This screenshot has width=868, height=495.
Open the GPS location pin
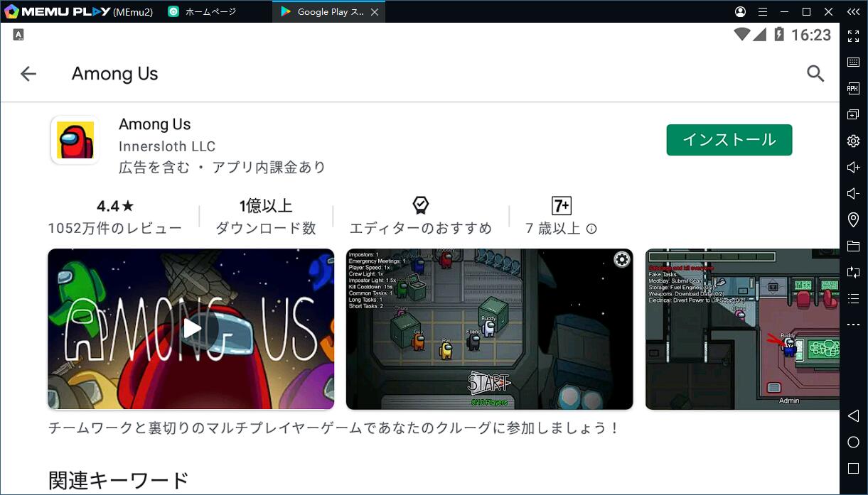pos(854,220)
